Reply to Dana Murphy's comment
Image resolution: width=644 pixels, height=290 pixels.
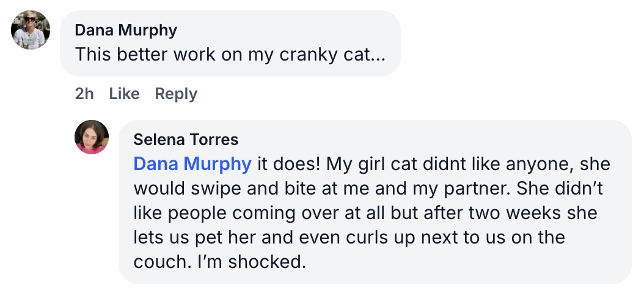[x=176, y=94]
